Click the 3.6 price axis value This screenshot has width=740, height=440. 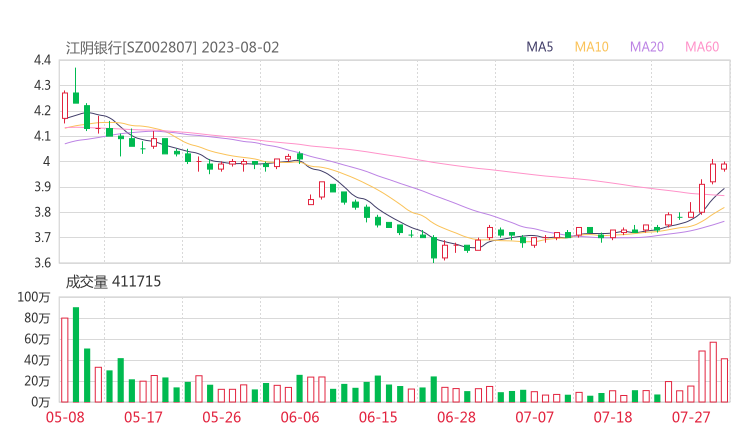point(42,263)
